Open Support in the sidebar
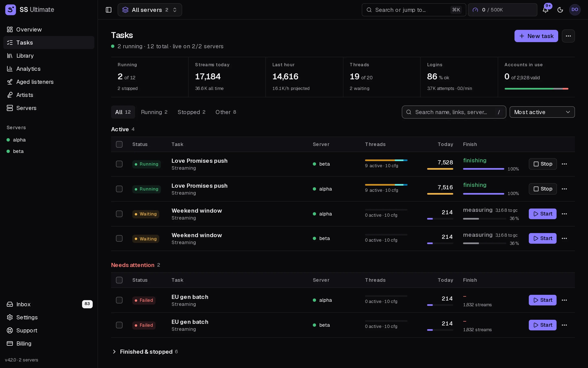This screenshot has height=368, width=588. [49, 331]
